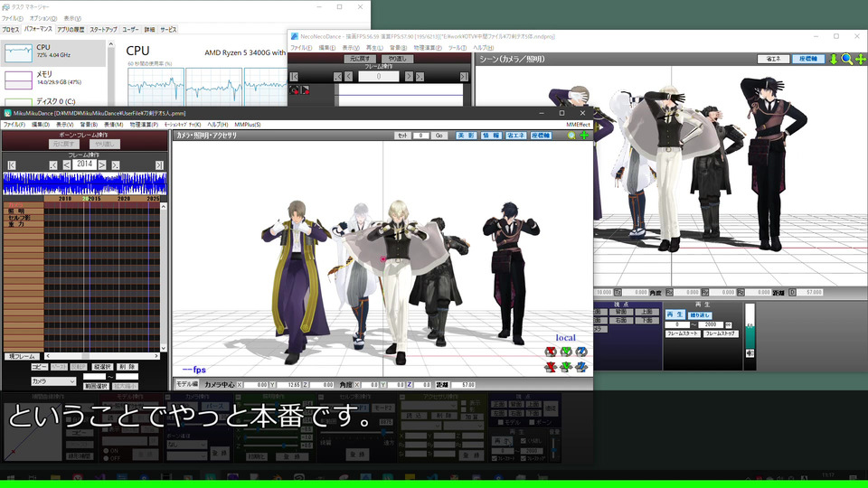
Task: Jump to last frame in NecoNecoDance
Action: [464, 77]
